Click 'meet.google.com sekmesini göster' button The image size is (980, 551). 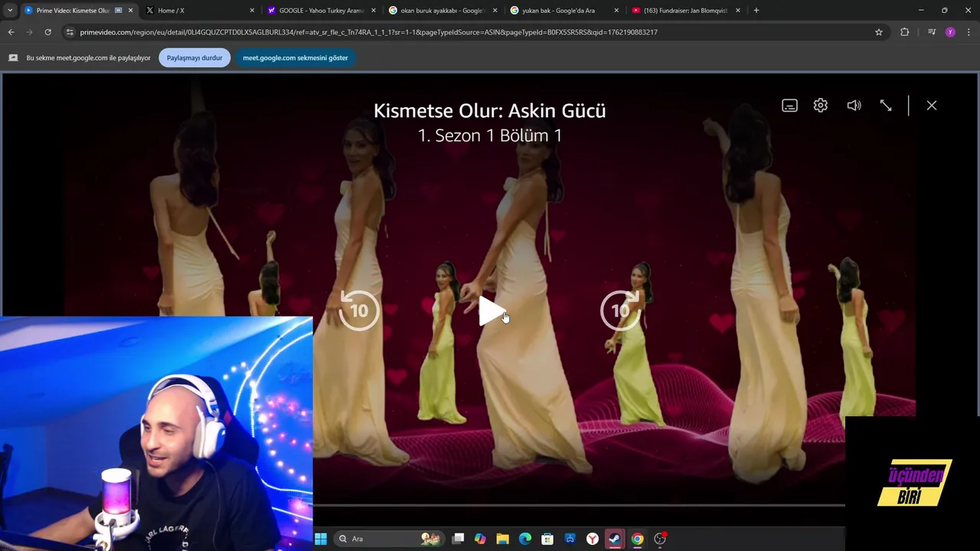point(296,58)
